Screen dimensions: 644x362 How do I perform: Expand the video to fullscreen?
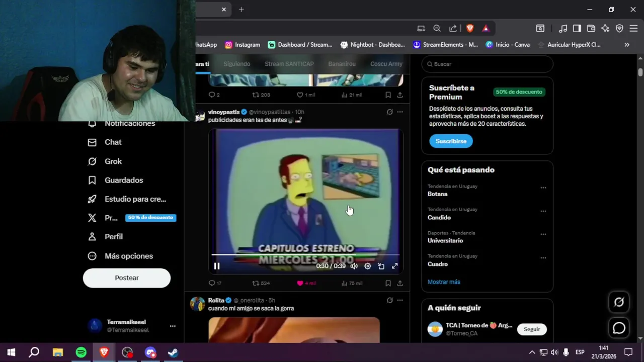pyautogui.click(x=395, y=266)
